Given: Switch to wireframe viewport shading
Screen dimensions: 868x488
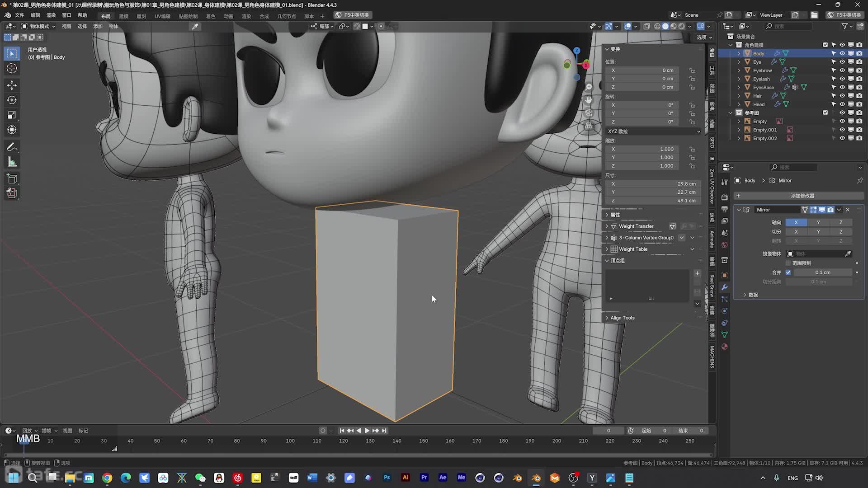Looking at the screenshot, I should click(657, 26).
